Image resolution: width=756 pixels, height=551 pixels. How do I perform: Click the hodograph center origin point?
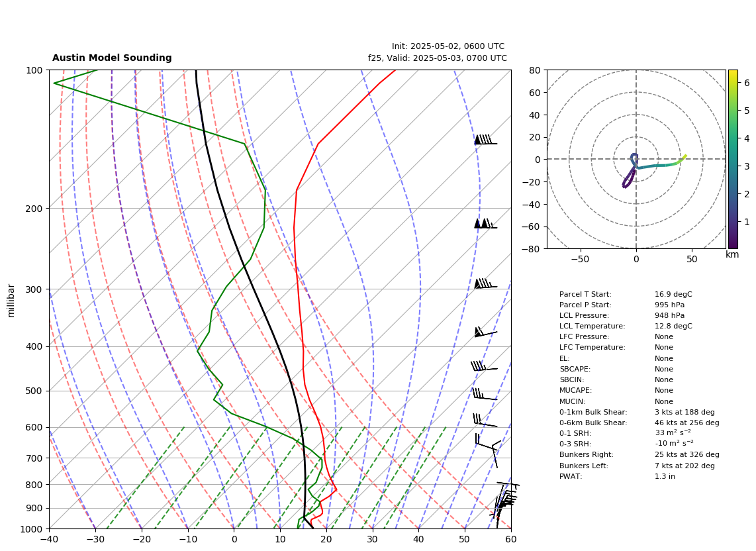coord(636,159)
